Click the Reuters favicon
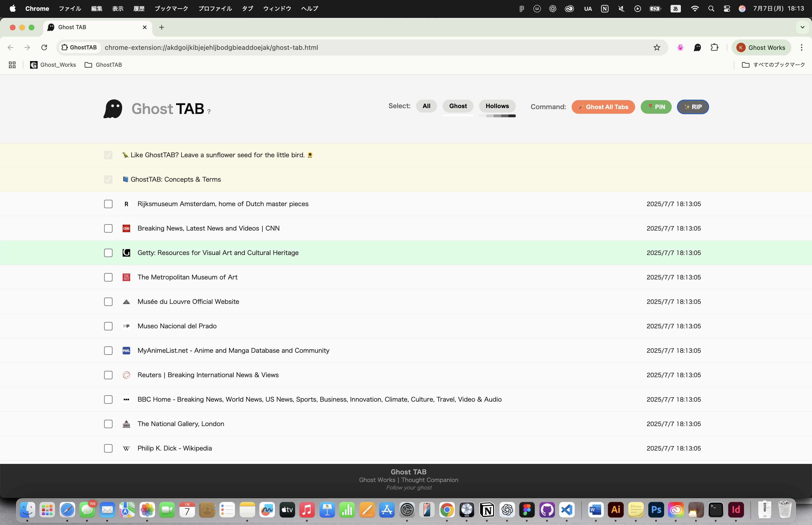Viewport: 812px width, 525px height. (126, 375)
